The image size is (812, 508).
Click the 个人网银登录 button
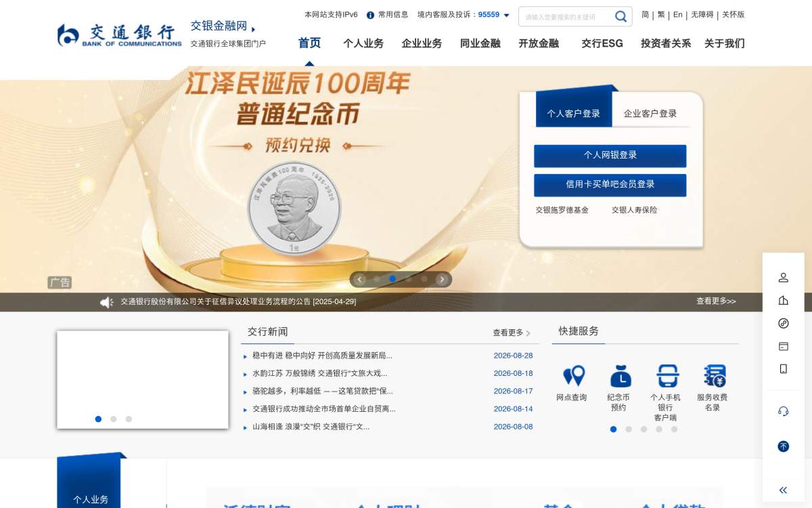point(610,156)
